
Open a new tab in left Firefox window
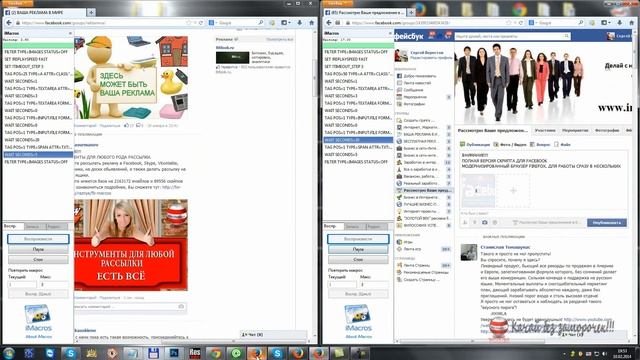pos(91,13)
